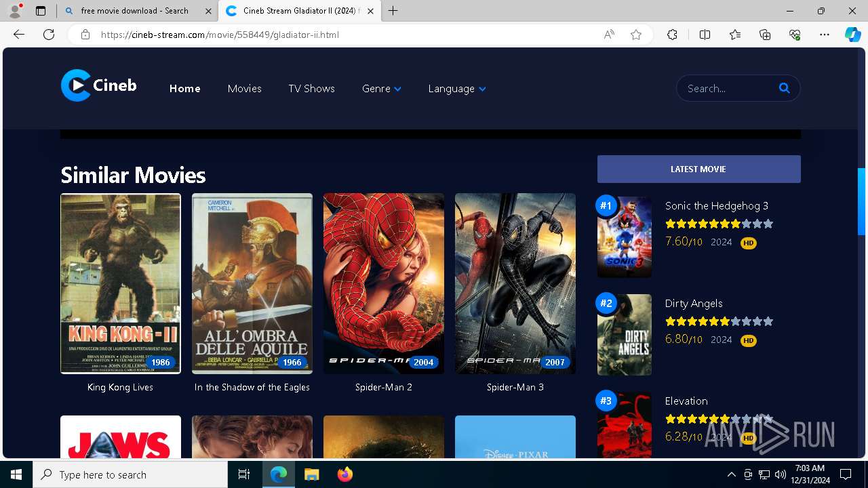
Task: Click Dirty Angels star rating
Action: tap(719, 321)
